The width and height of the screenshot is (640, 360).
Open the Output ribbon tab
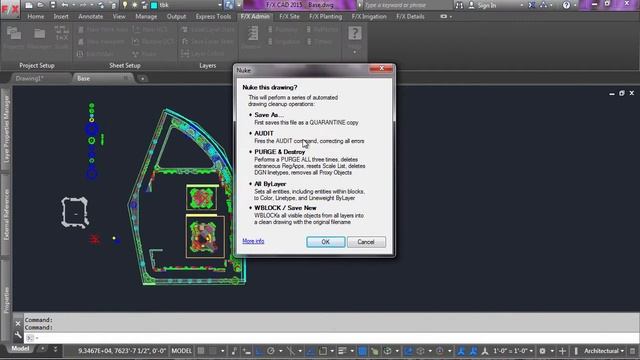tap(176, 17)
